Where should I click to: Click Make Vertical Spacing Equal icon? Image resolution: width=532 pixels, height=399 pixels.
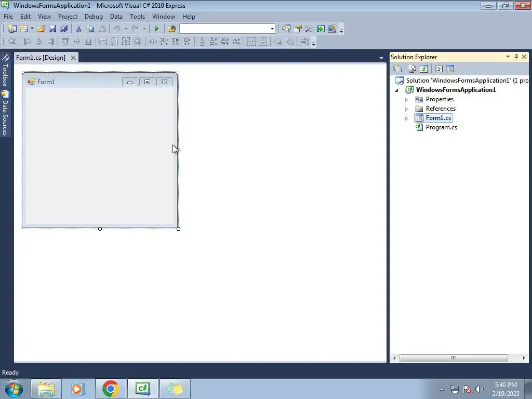coord(202,42)
